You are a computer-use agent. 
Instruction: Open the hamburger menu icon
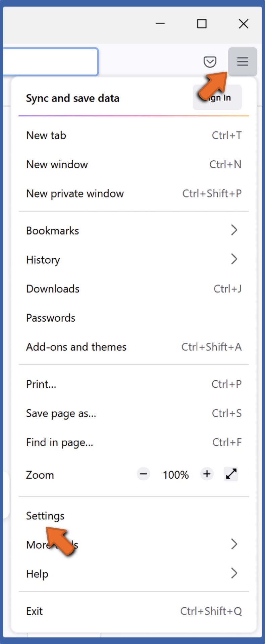(242, 61)
